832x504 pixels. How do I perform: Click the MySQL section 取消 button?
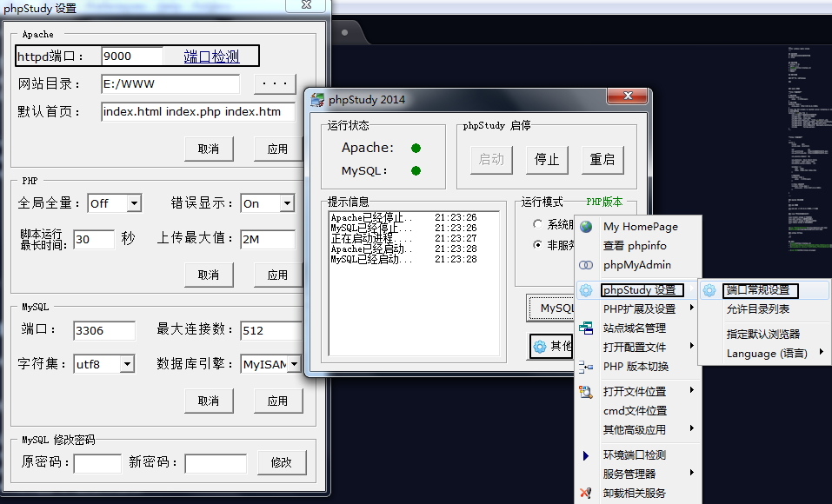pos(209,401)
